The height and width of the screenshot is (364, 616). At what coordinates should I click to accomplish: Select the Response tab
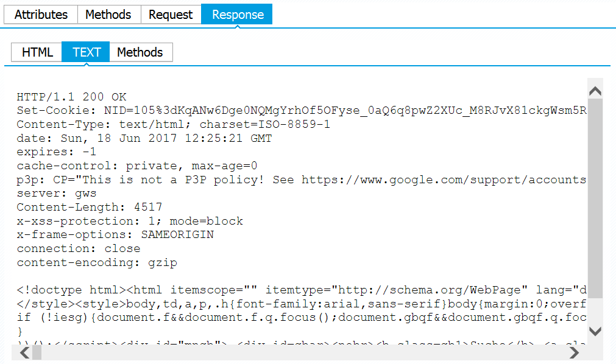(x=237, y=15)
